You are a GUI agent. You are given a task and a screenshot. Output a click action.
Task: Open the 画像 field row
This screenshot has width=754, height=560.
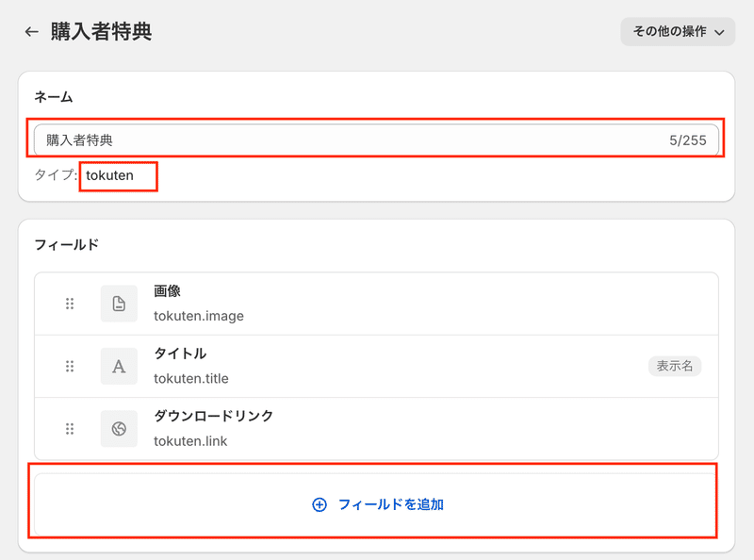coord(376,304)
